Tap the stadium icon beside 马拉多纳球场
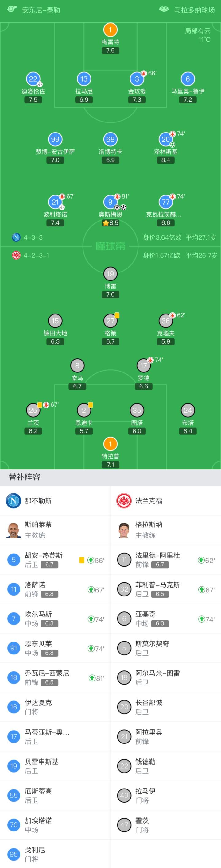 [x=164, y=9]
